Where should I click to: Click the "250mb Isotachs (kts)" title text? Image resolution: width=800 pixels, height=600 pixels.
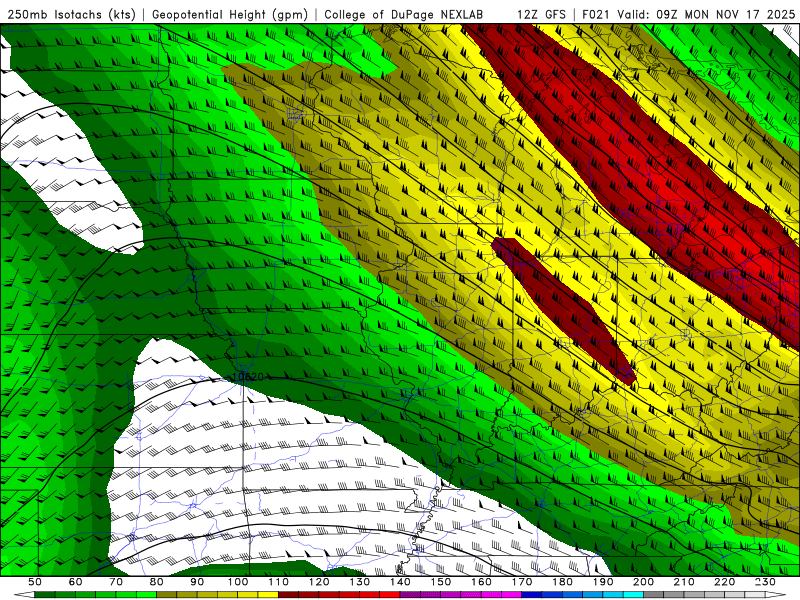(71, 14)
